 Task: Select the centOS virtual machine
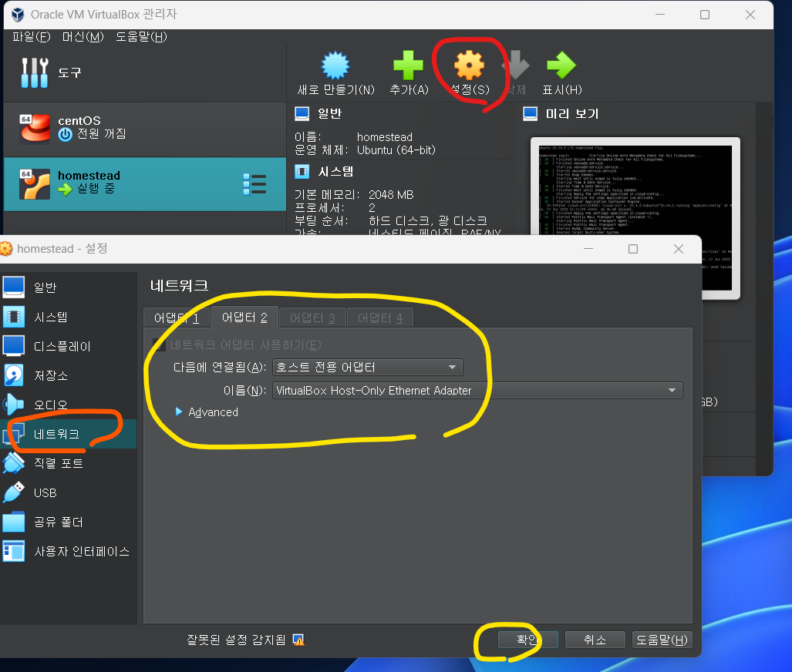pos(145,129)
